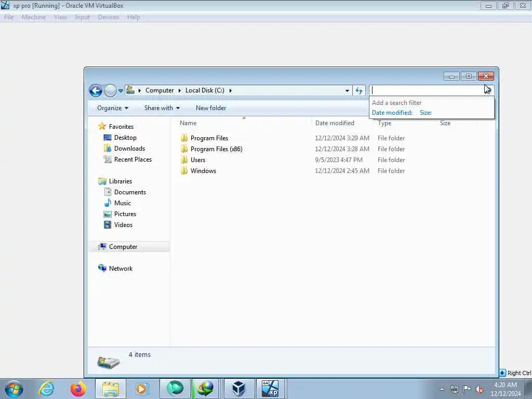The image size is (532, 399).
Task: Open Desktop in Favorites
Action: pyautogui.click(x=125, y=137)
